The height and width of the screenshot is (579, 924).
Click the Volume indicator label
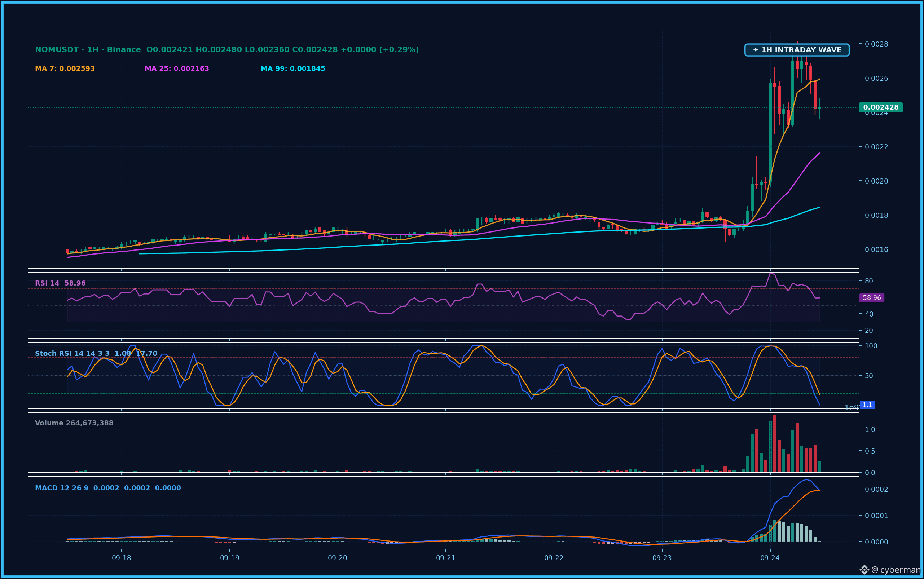coord(74,423)
